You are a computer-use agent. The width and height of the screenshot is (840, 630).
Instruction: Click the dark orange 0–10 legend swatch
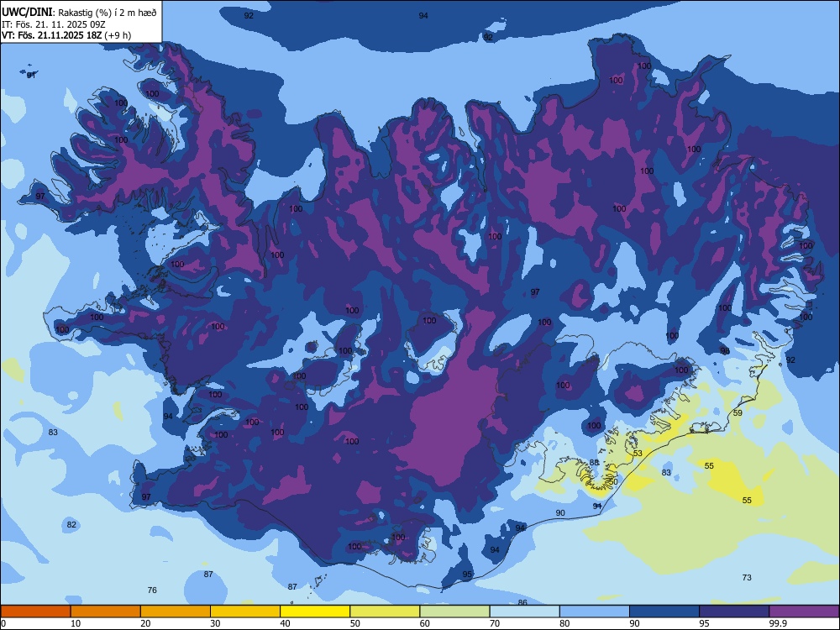pyautogui.click(x=35, y=612)
